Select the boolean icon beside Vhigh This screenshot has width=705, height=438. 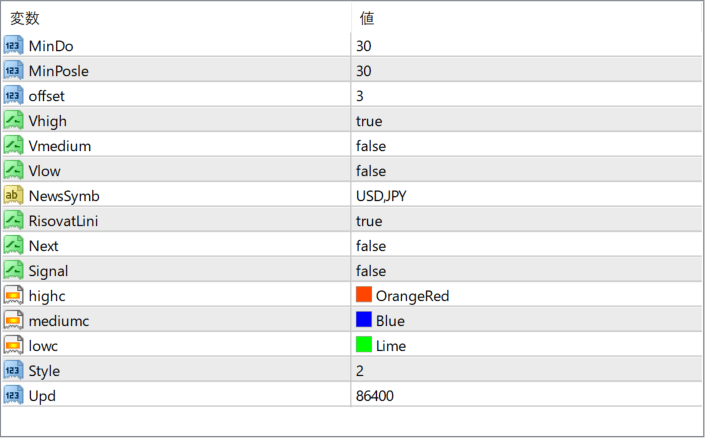(13, 121)
